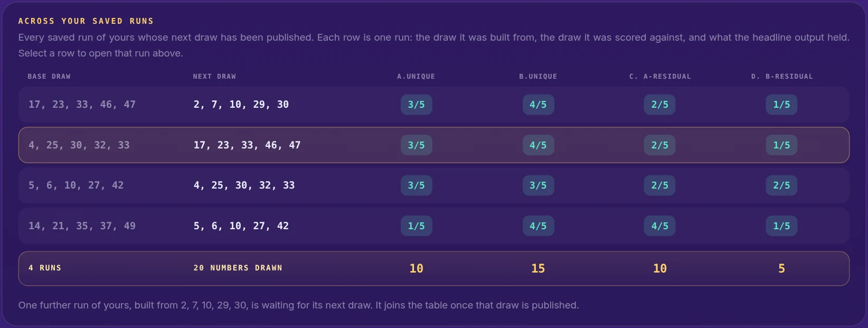Select the run with base draw 17, 23, 33, 46, 47
The width and height of the screenshot is (868, 328).
coord(433,105)
